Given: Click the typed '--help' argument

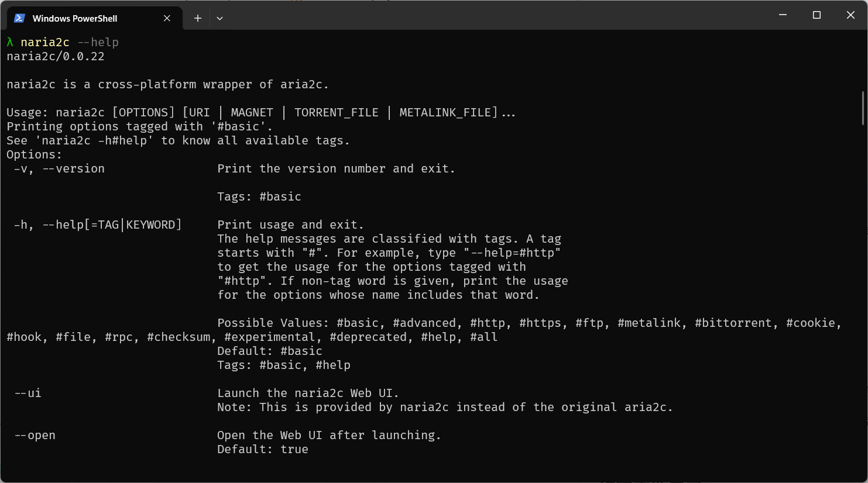Looking at the screenshot, I should pos(98,42).
